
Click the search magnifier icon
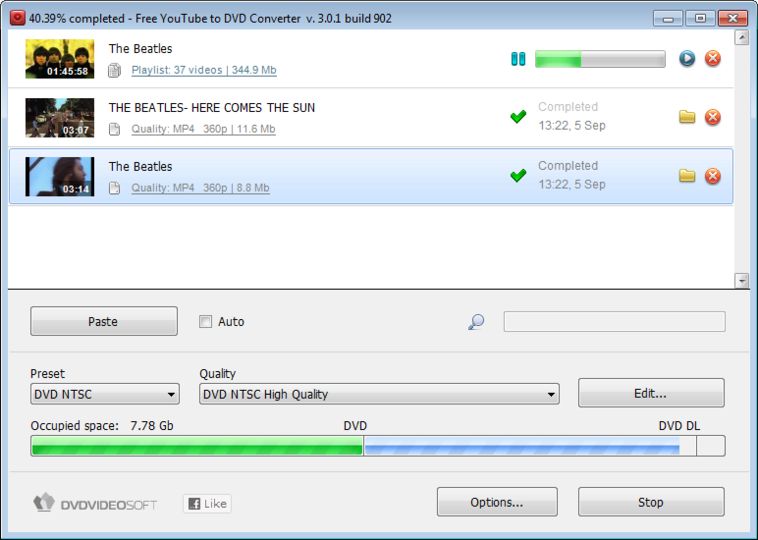tap(476, 322)
